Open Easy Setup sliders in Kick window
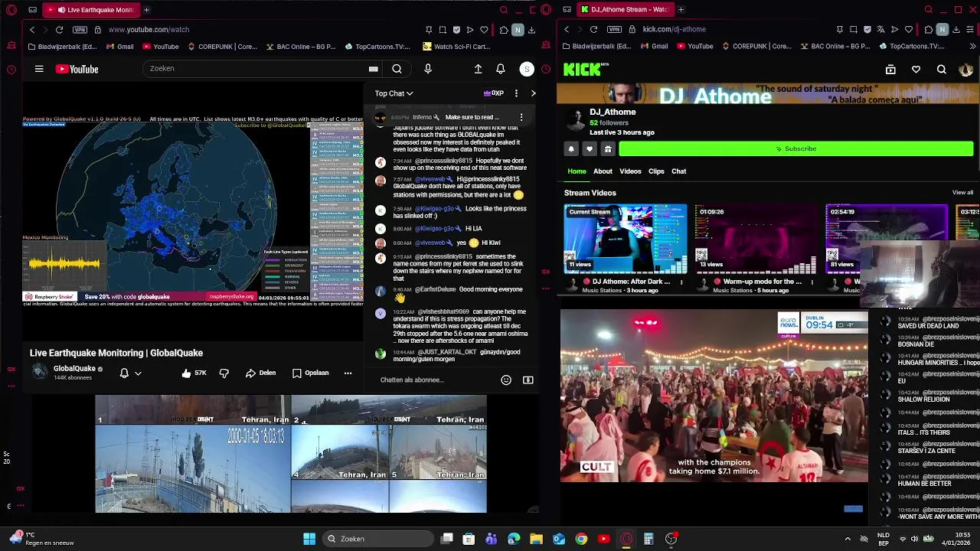980x551 pixels. pos(971,30)
